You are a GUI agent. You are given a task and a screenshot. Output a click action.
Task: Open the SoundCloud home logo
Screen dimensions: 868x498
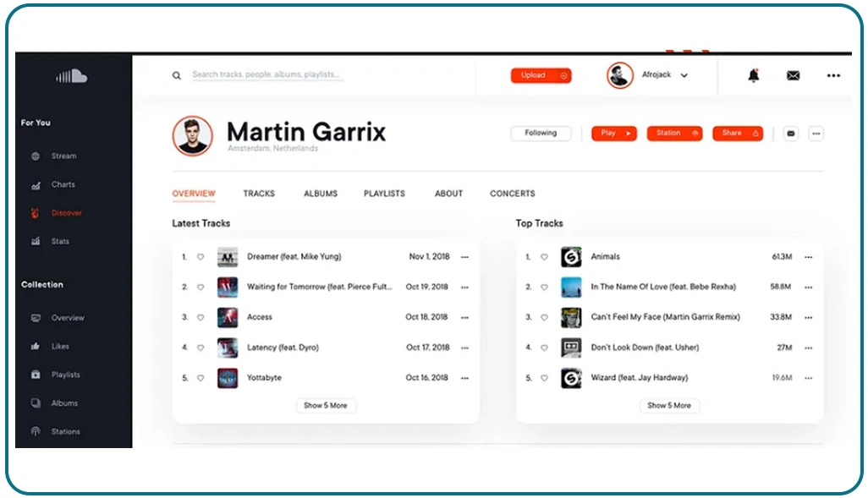(x=71, y=75)
